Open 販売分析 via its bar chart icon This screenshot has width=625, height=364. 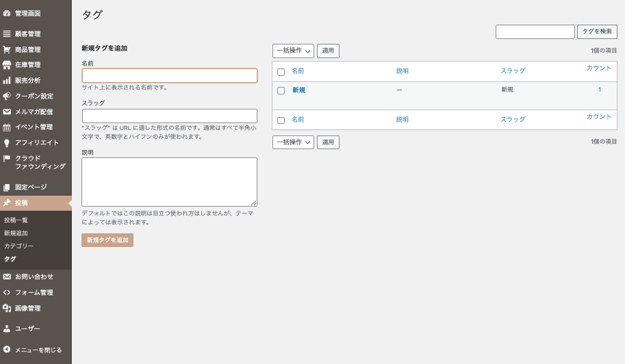pyautogui.click(x=7, y=80)
